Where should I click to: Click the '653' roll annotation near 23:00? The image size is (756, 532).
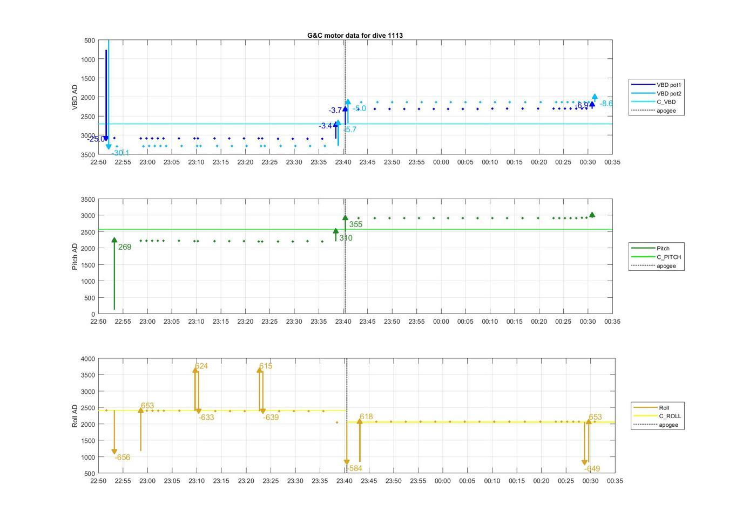pyautogui.click(x=147, y=406)
